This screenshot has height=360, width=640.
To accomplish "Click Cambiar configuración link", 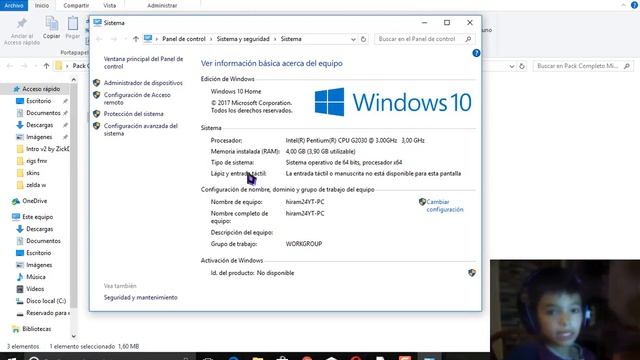I will click(x=445, y=206).
